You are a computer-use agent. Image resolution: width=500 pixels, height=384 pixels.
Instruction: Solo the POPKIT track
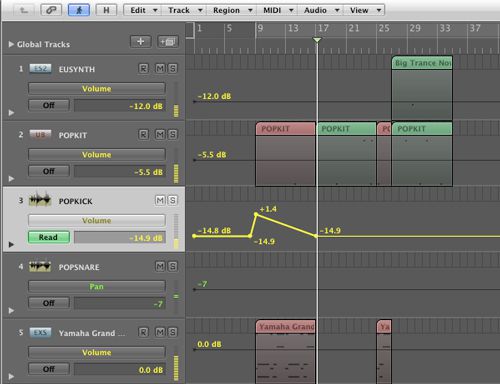click(x=172, y=134)
